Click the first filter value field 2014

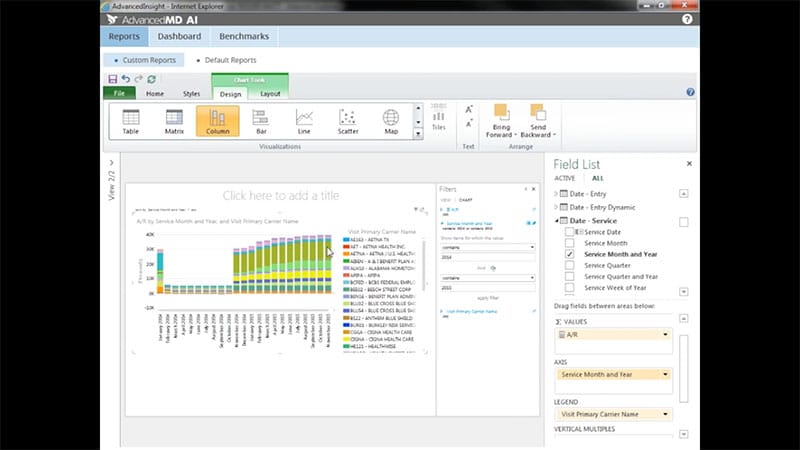pyautogui.click(x=488, y=258)
